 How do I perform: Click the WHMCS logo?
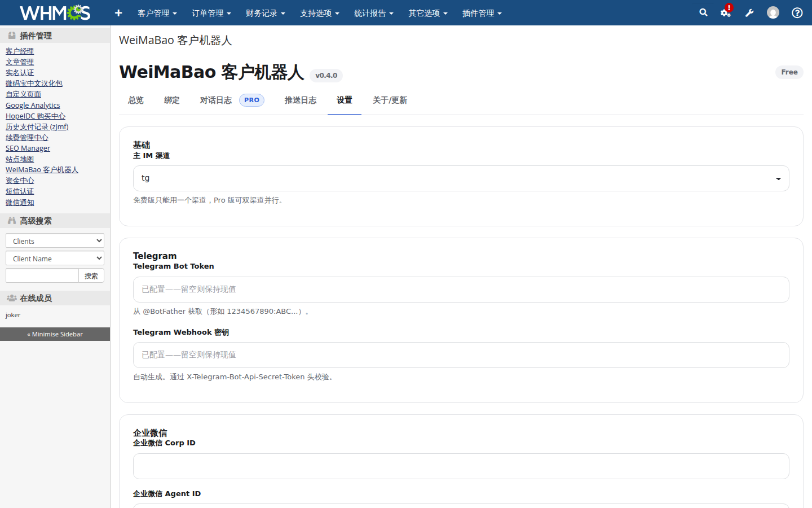click(x=55, y=12)
